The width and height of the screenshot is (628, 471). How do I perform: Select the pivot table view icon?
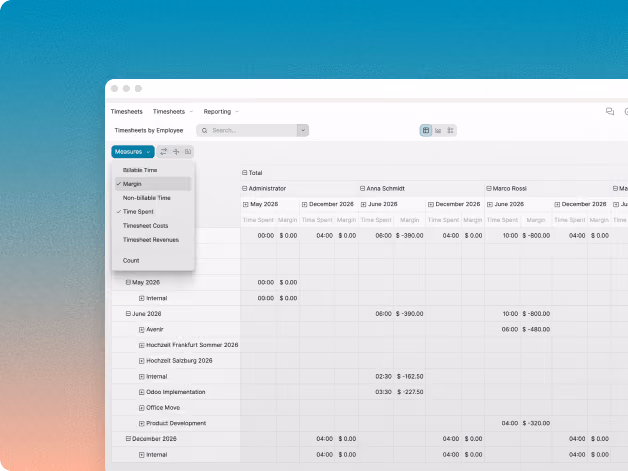[x=426, y=130]
